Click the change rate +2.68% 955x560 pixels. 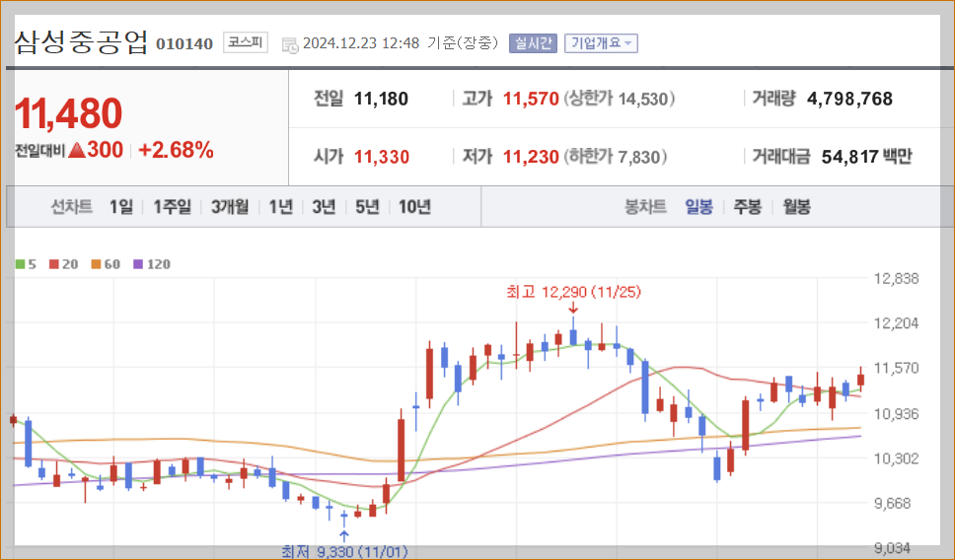point(176,150)
